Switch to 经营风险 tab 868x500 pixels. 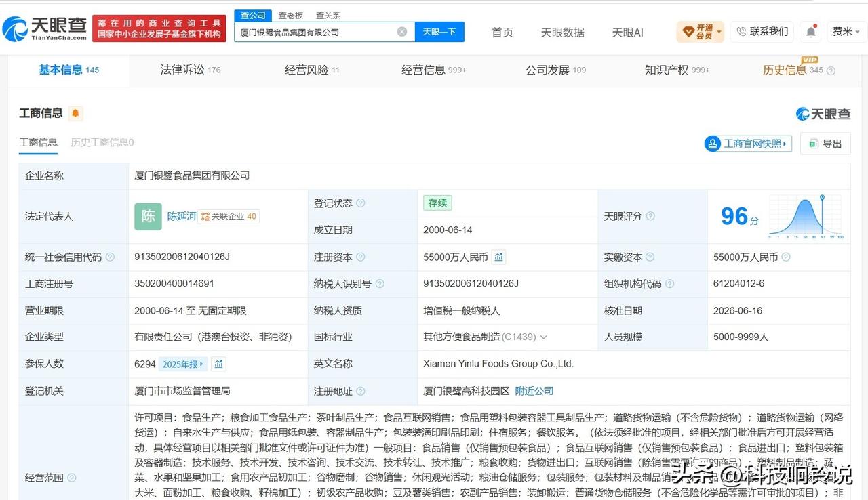pos(312,70)
